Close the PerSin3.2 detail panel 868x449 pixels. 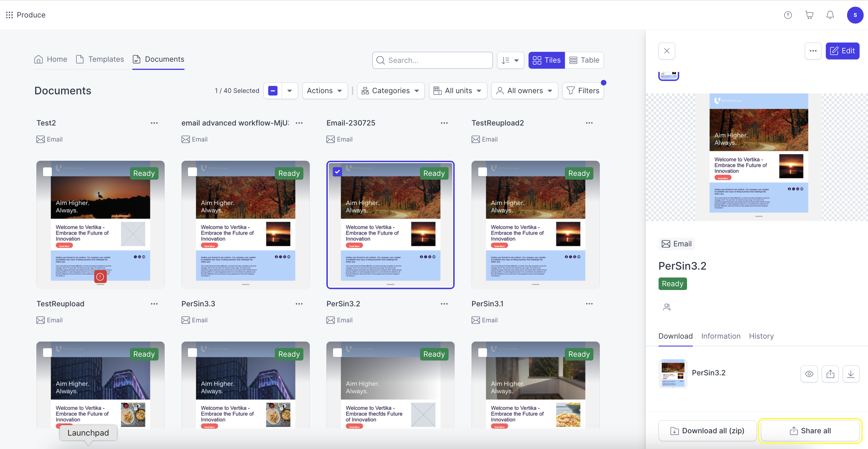coord(666,51)
